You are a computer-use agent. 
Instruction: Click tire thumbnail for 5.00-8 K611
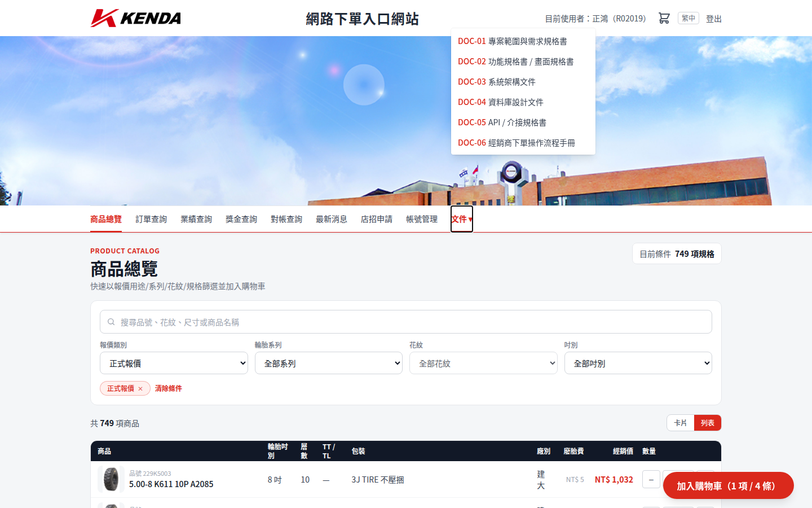(111, 479)
